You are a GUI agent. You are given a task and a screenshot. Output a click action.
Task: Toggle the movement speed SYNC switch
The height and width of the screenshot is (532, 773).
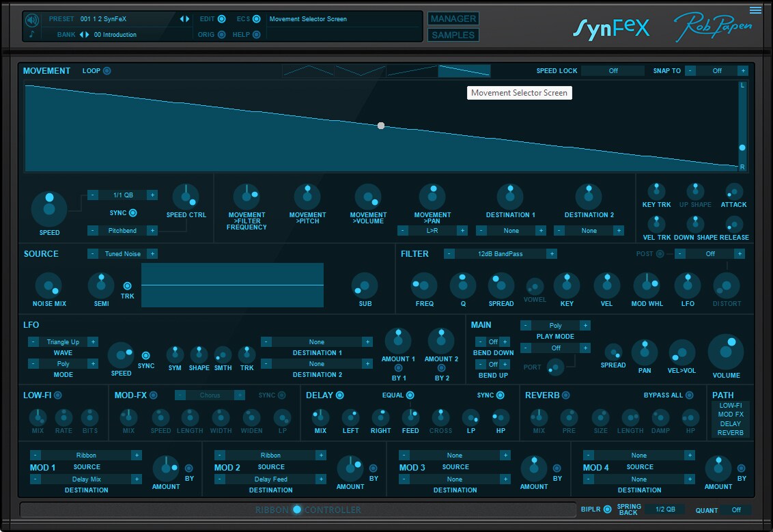tap(133, 213)
